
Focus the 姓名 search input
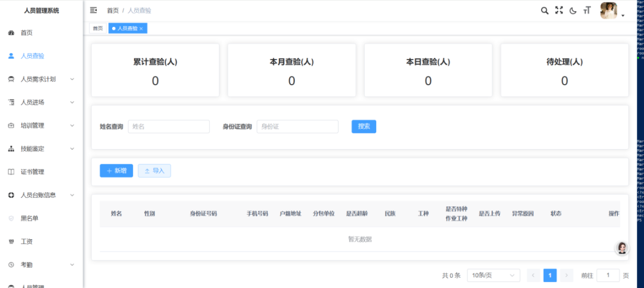click(x=169, y=126)
